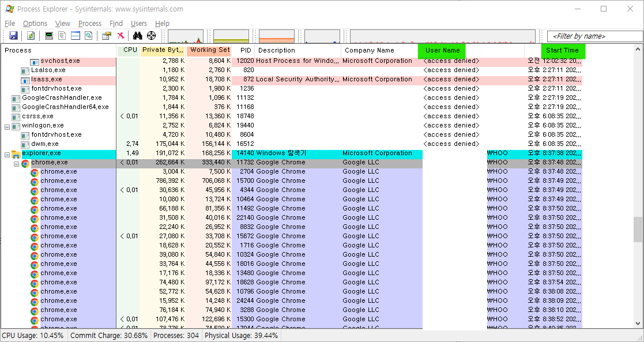Select the lsass.exe process
Image resolution: width=644 pixels, height=342 pixels.
click(x=46, y=80)
